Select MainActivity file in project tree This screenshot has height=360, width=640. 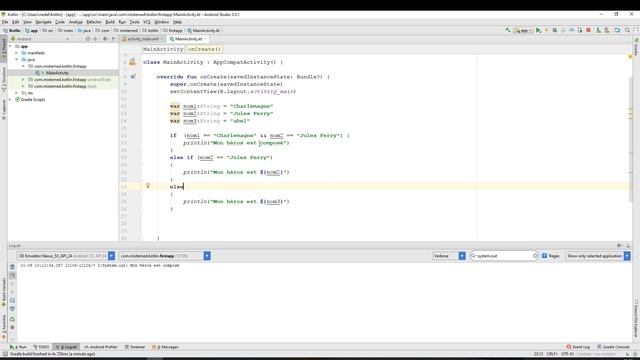pyautogui.click(x=57, y=73)
